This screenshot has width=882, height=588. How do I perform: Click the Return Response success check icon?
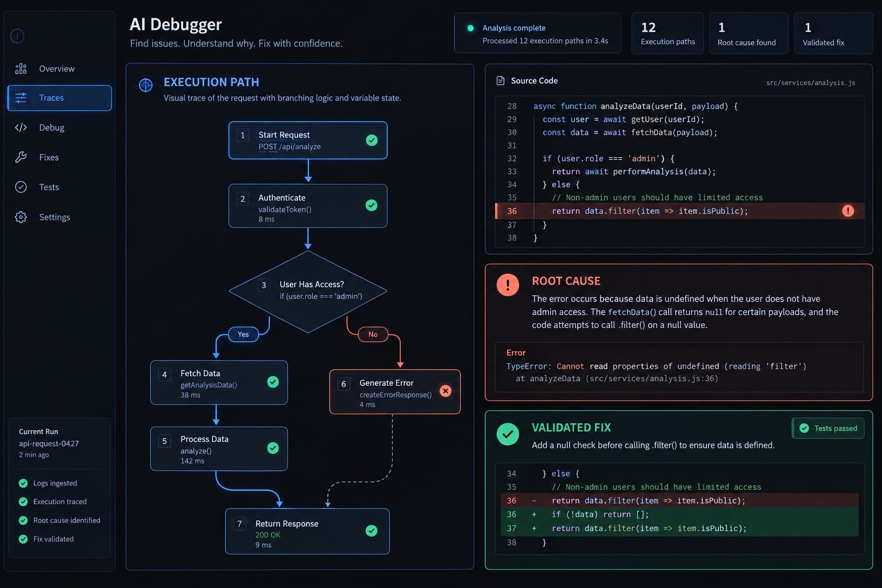(372, 531)
